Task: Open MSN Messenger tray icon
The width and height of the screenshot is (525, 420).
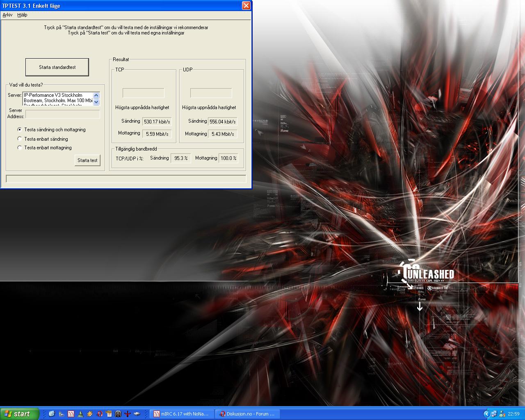Action: coord(502,414)
